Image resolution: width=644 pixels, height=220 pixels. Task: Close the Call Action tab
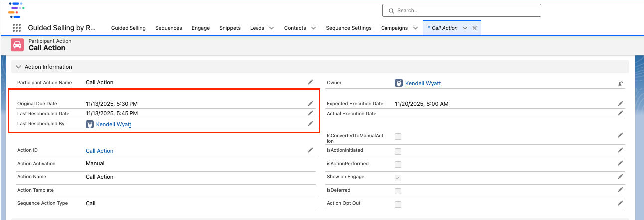tap(475, 28)
